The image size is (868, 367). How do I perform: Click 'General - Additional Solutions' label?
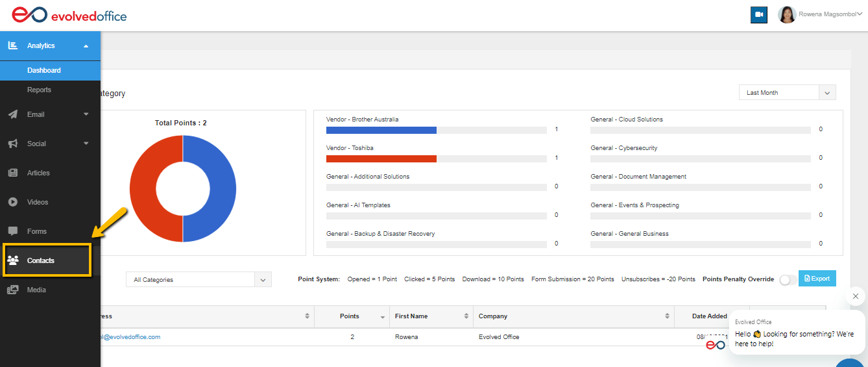368,177
